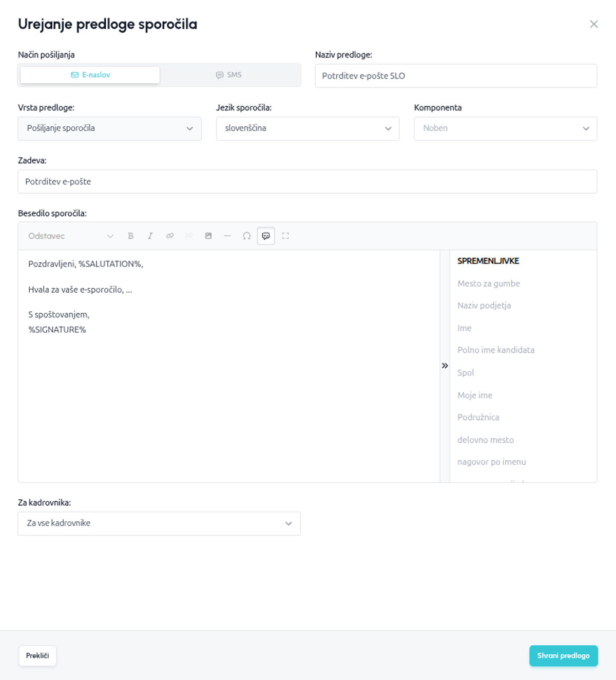The image size is (616, 680).
Task: Select E-naslov as the sending method
Action: coord(90,75)
